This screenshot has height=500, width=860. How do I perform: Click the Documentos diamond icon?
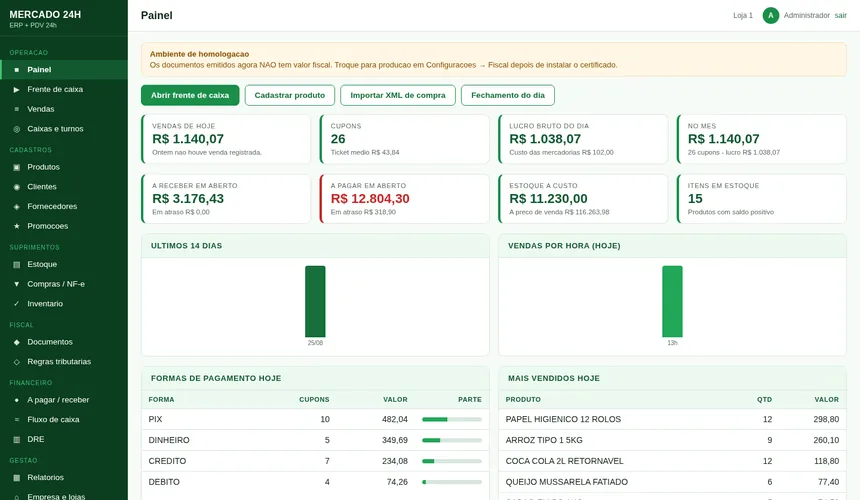click(x=16, y=342)
